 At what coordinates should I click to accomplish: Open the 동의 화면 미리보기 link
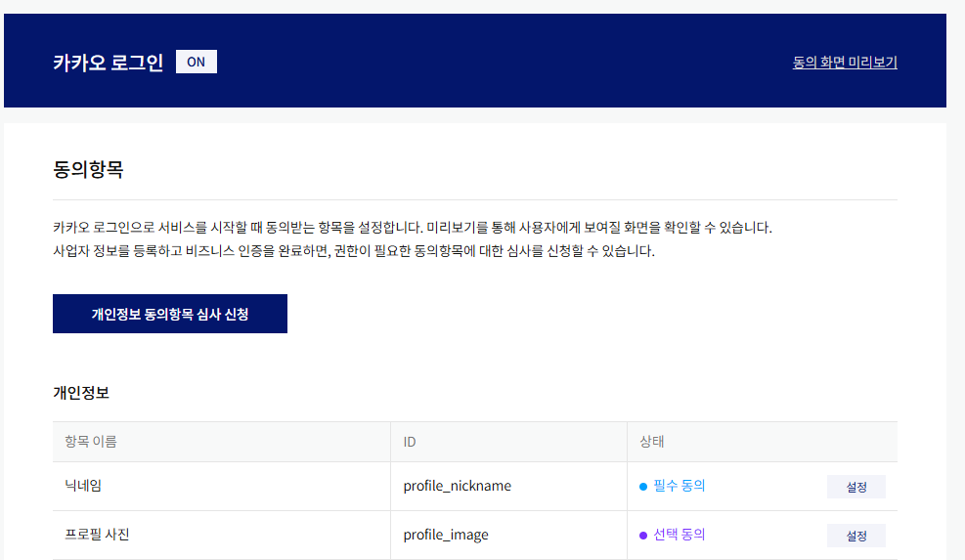tap(845, 63)
